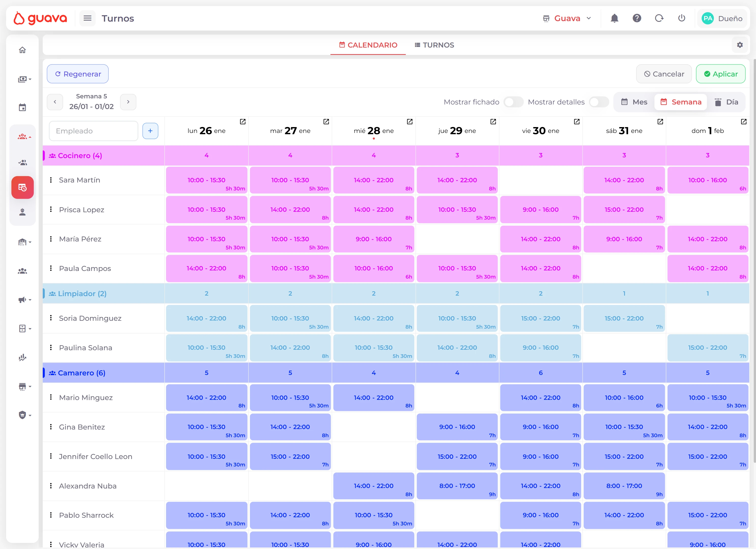The image size is (756, 549).
Task: Enable the Mostrar fichado toggle
Action: click(513, 102)
